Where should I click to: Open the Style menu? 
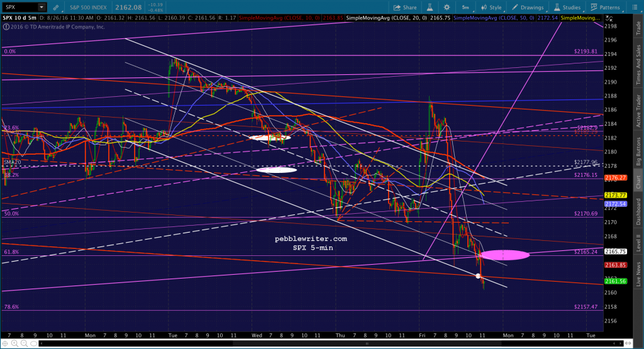click(x=491, y=8)
